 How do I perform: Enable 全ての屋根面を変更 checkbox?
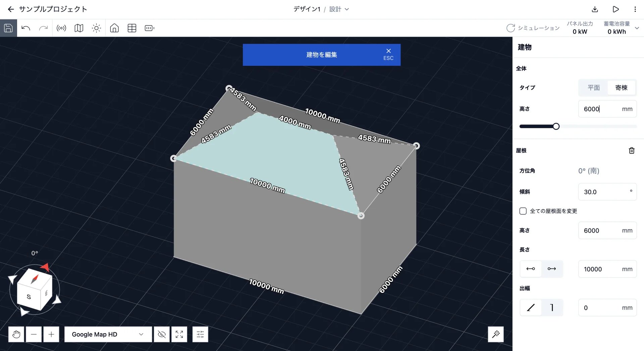click(523, 211)
